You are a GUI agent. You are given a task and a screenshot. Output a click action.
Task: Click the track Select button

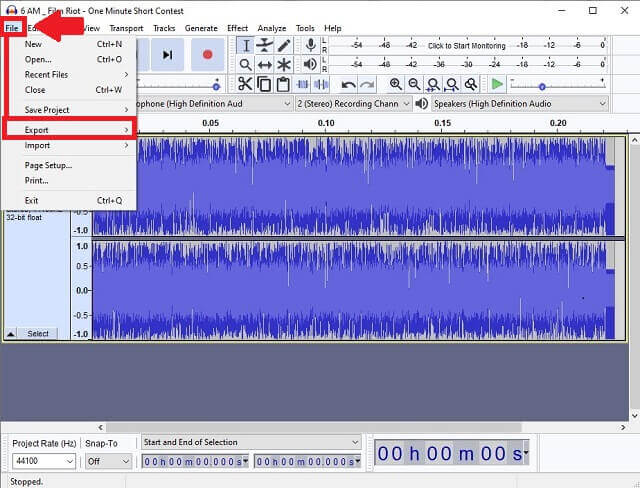pos(38,334)
